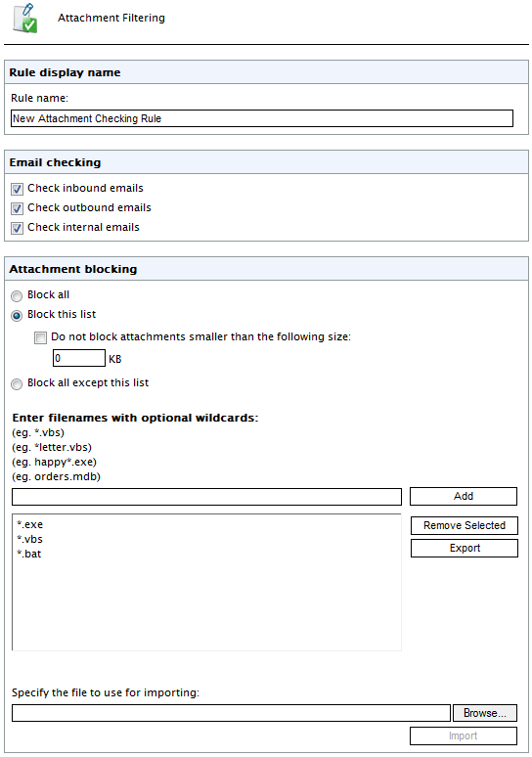This screenshot has width=532, height=757.
Task: Click the KB size input field
Action: [x=78, y=358]
